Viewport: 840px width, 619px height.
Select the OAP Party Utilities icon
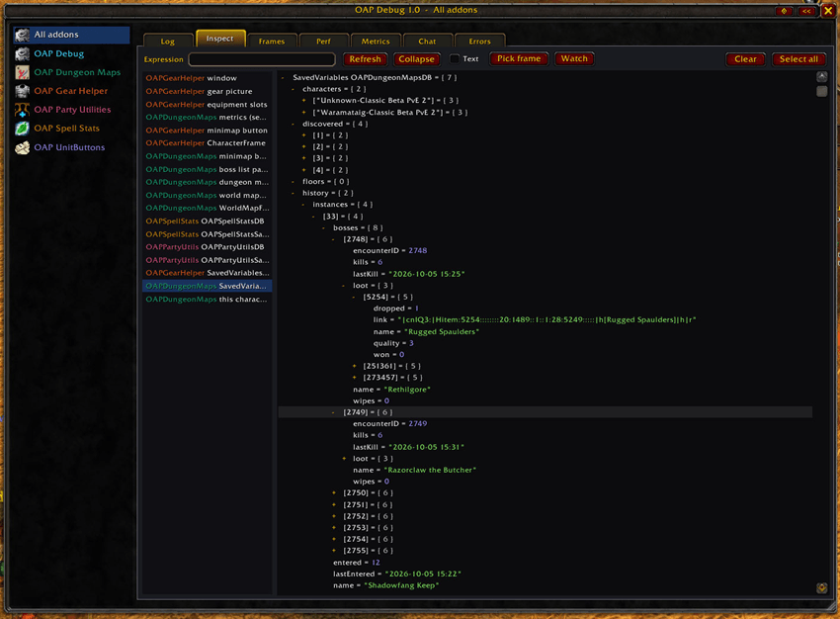tap(22, 110)
